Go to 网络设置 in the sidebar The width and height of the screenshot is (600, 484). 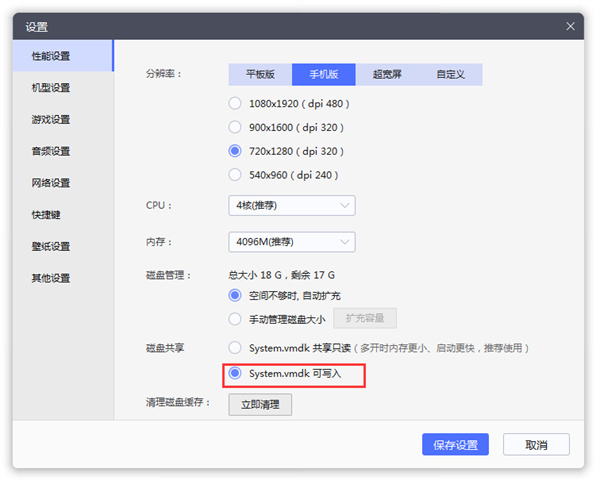(x=51, y=183)
